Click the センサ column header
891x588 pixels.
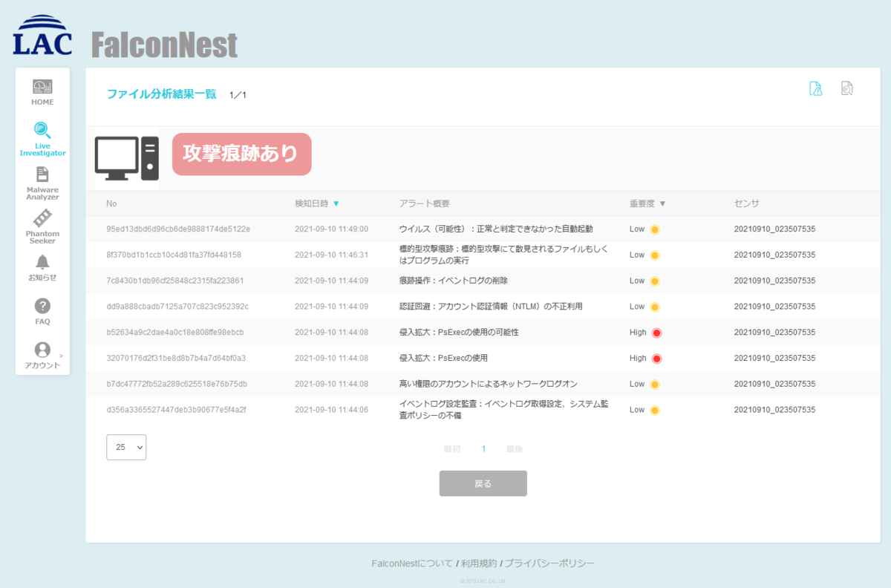[x=747, y=203]
